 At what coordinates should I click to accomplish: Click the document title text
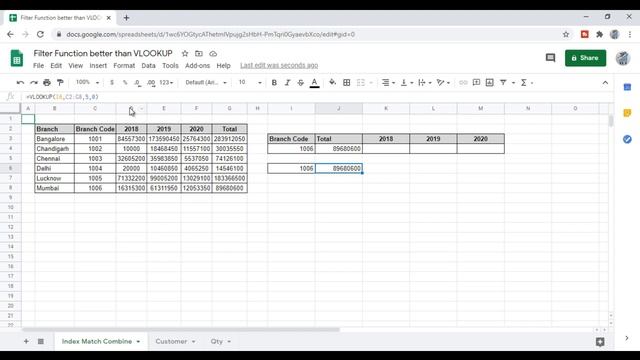(x=103, y=53)
